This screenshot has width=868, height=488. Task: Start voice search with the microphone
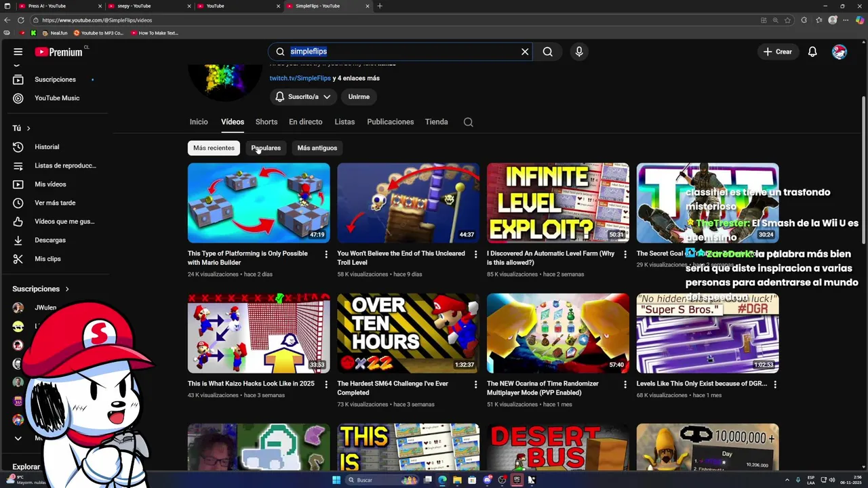point(578,52)
